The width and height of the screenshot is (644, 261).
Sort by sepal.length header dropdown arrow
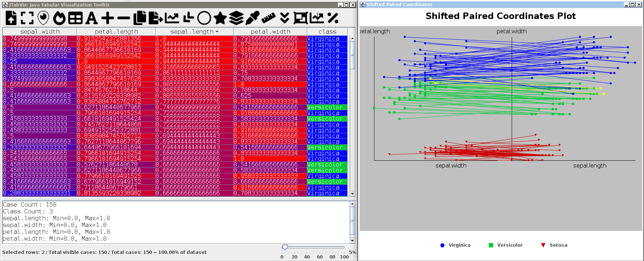click(x=217, y=32)
